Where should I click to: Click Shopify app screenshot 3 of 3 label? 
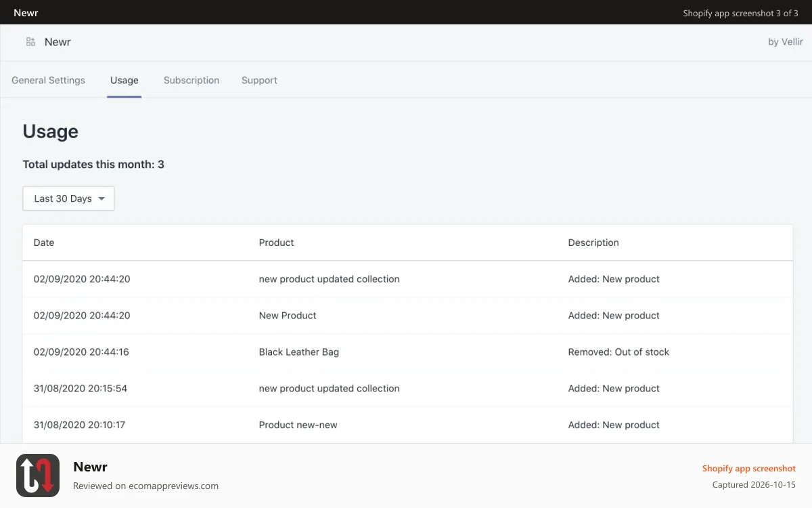(740, 13)
